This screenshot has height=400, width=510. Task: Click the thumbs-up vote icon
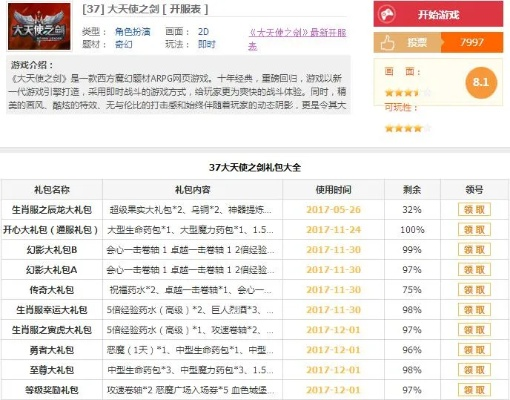(x=387, y=43)
